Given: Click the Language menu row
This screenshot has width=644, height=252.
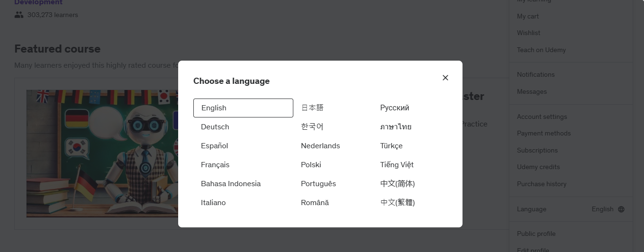Looking at the screenshot, I should [x=571, y=209].
